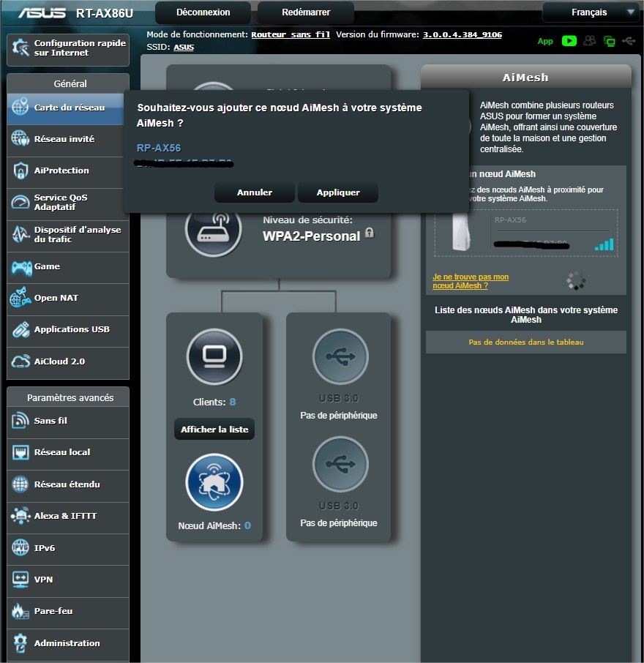Click the Déconnexion button
Screen dimensions: 644x663
coord(203,12)
